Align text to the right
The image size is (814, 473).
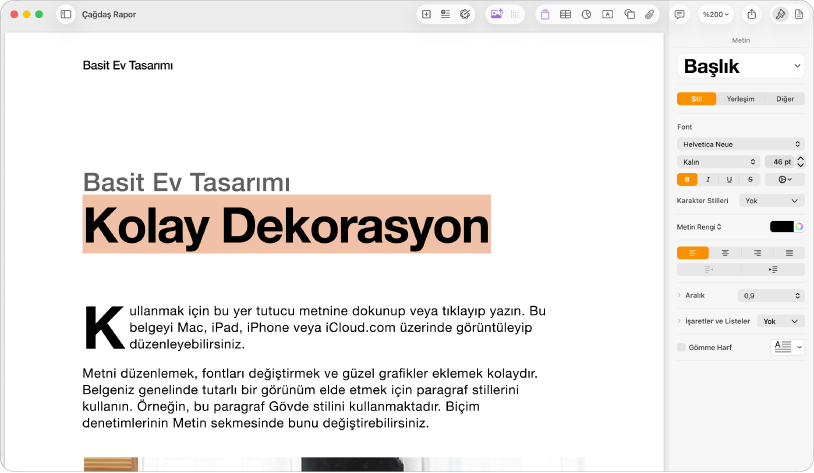click(x=757, y=253)
